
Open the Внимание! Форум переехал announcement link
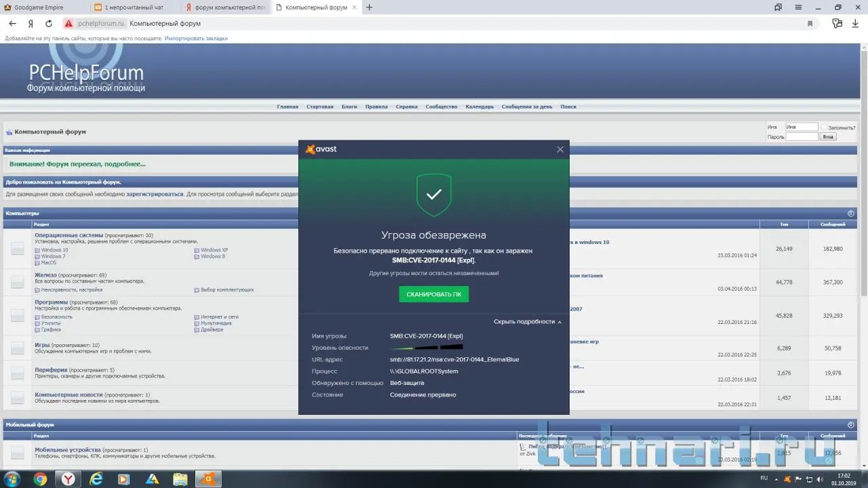[x=77, y=164]
